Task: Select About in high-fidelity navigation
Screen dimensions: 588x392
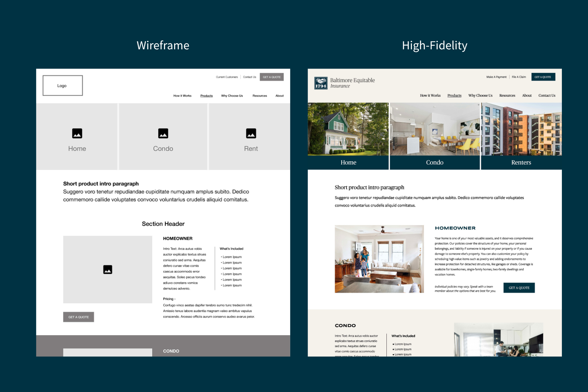Action: (527, 95)
